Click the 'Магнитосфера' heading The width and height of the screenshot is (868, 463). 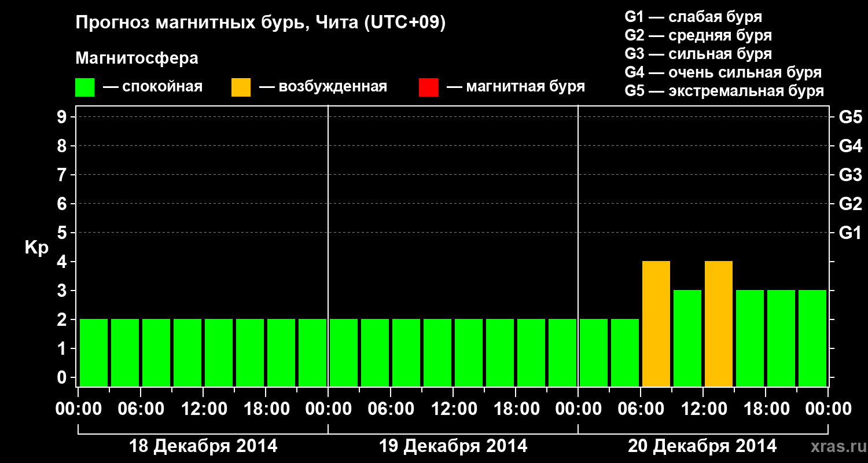pyautogui.click(x=137, y=58)
